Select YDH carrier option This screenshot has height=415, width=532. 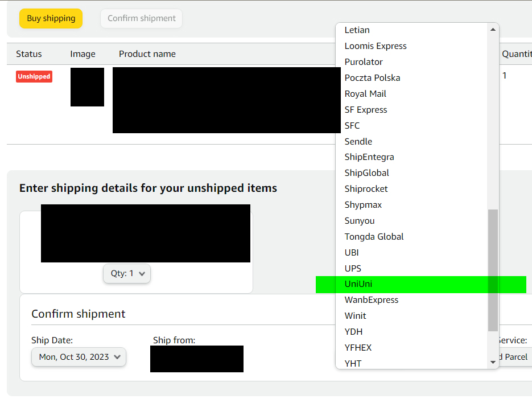coord(411,332)
